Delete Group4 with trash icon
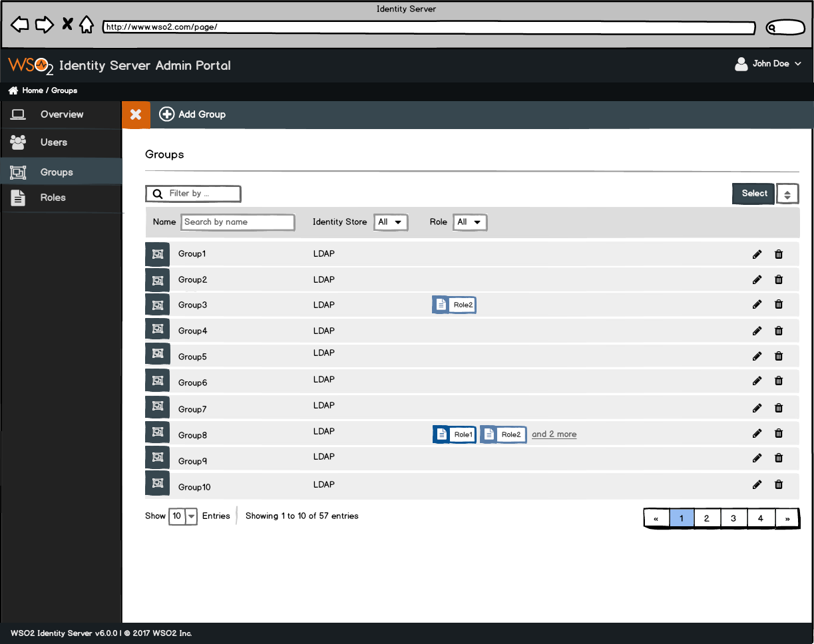Image resolution: width=814 pixels, height=644 pixels. pyautogui.click(x=779, y=331)
